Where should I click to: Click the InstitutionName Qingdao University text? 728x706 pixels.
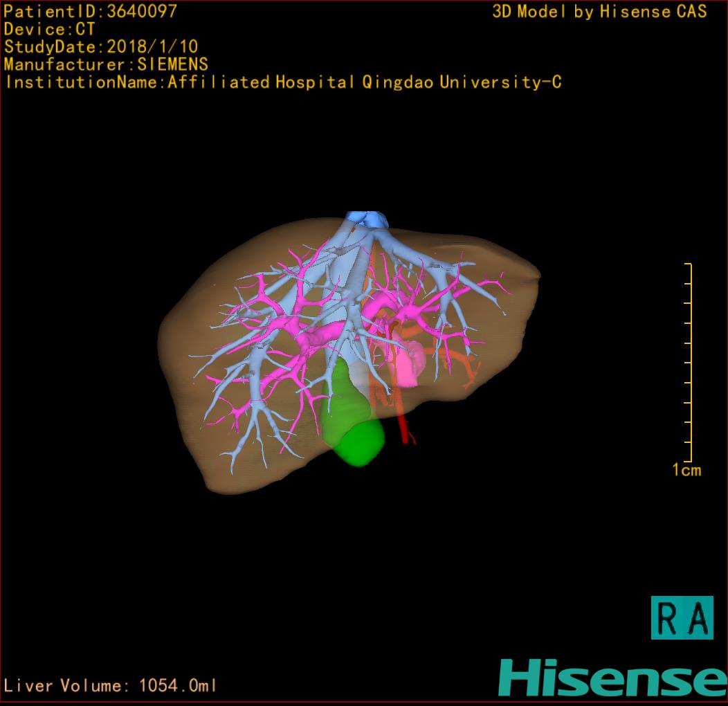(x=282, y=82)
